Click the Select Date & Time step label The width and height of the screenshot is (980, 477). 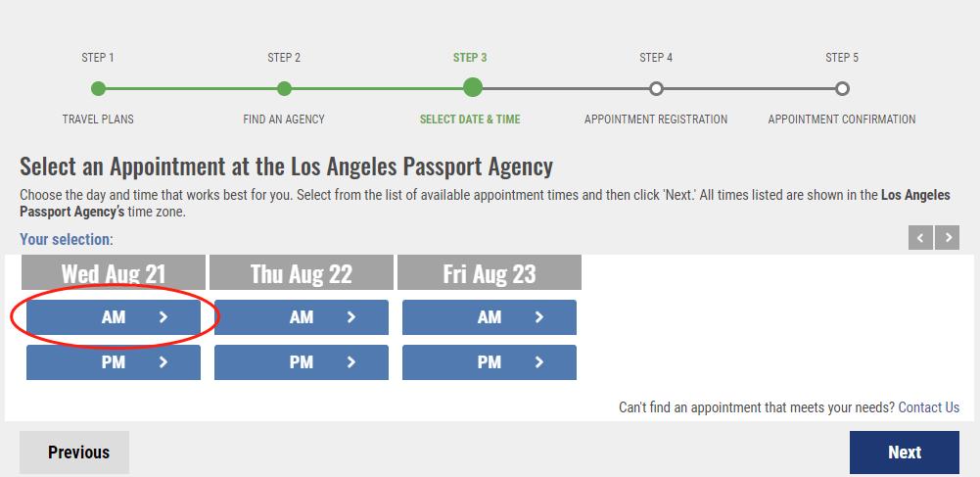(470, 119)
